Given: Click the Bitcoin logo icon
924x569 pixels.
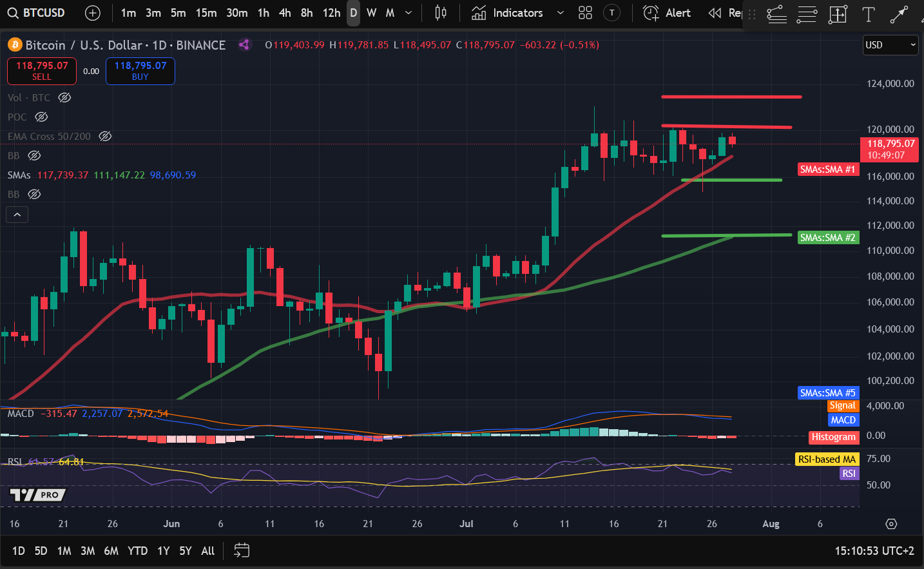Looking at the screenshot, I should click(x=15, y=44).
